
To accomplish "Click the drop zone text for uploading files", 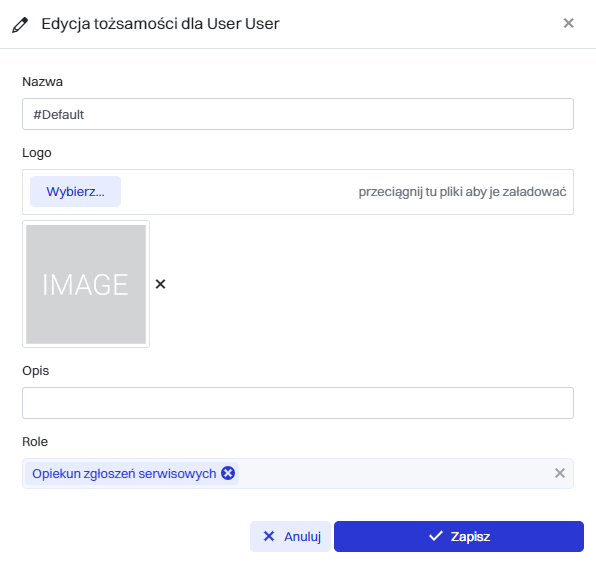I will [x=462, y=192].
